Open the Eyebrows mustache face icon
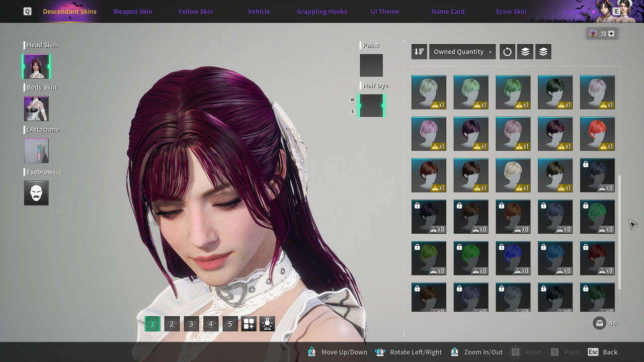 (36, 193)
